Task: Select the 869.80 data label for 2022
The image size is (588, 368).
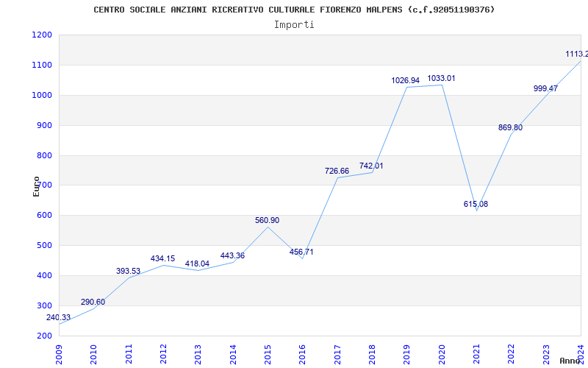Action: (510, 127)
